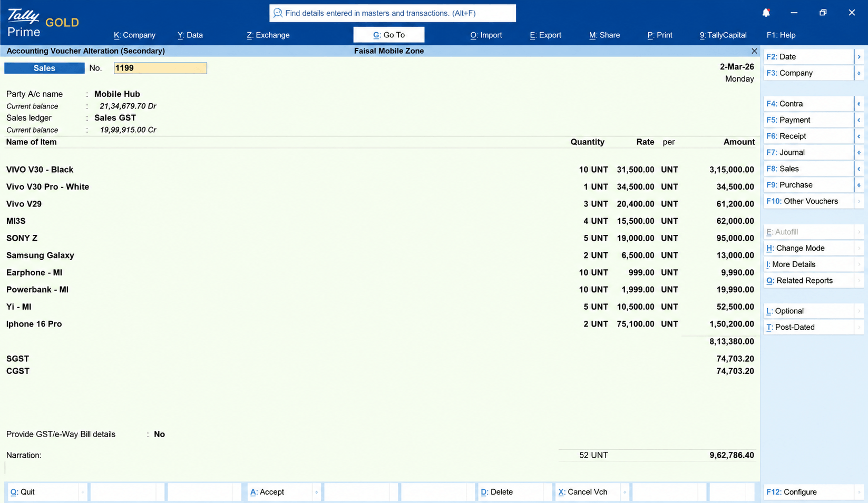Image resolution: width=868 pixels, height=503 pixels.
Task: Open the Z: Exchange menu
Action: tap(268, 35)
